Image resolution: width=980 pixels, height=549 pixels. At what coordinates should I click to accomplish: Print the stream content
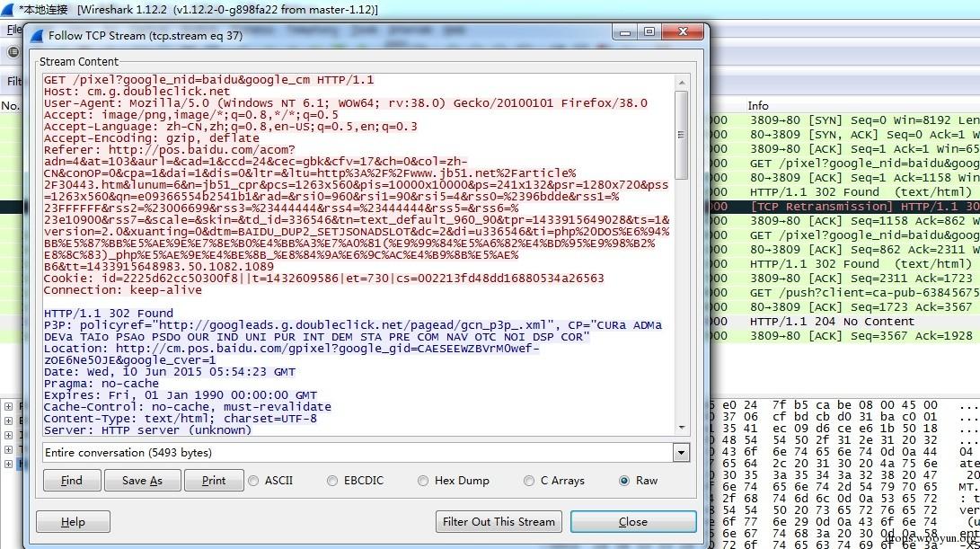pos(214,481)
